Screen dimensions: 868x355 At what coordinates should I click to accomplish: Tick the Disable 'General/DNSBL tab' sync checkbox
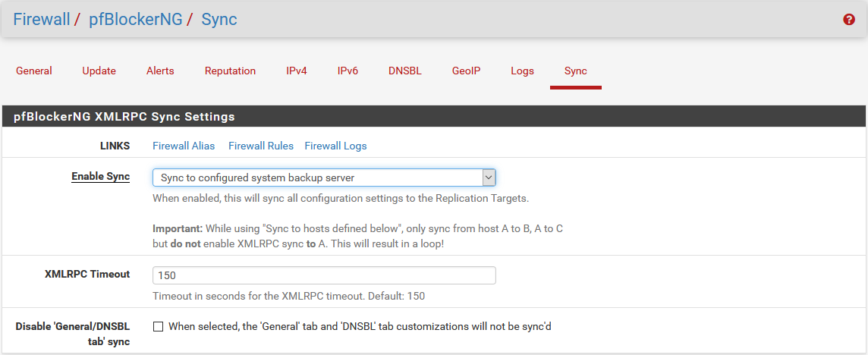[159, 327]
